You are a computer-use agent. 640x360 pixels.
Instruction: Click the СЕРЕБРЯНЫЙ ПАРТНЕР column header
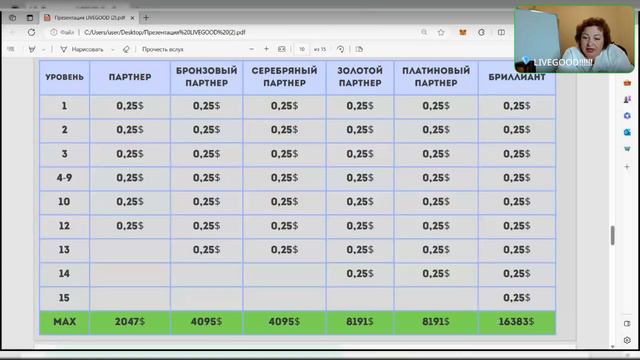(284, 77)
